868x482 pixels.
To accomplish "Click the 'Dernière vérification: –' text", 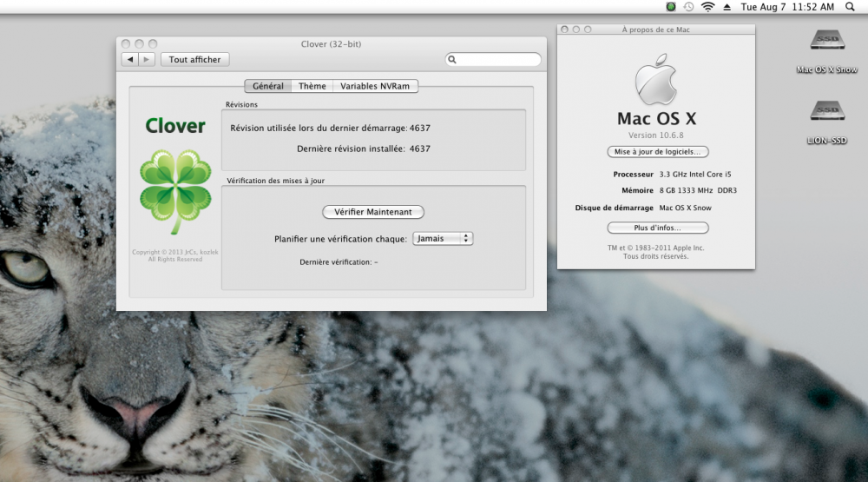I will tap(339, 262).
